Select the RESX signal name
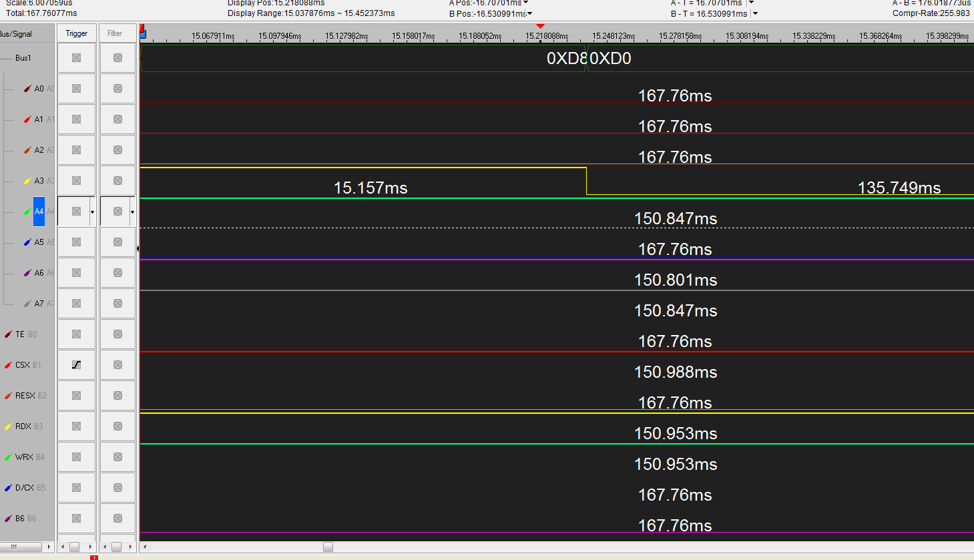The height and width of the screenshot is (560, 974). [25, 396]
